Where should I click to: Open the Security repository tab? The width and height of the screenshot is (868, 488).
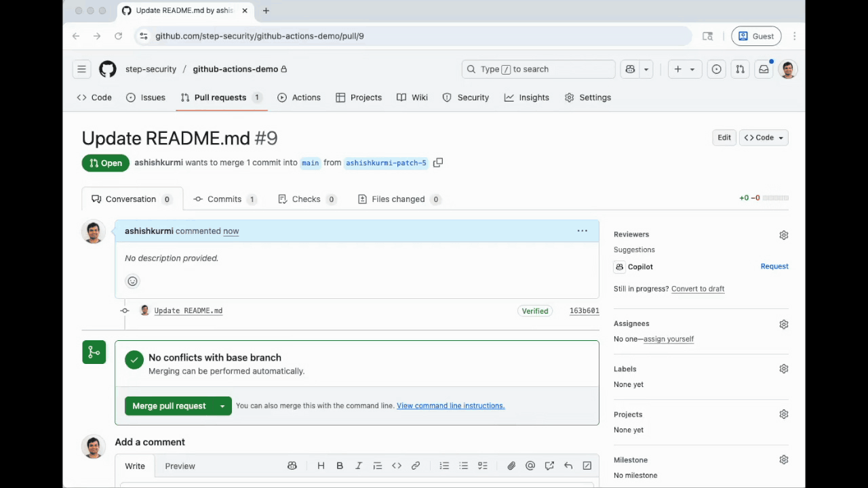466,98
